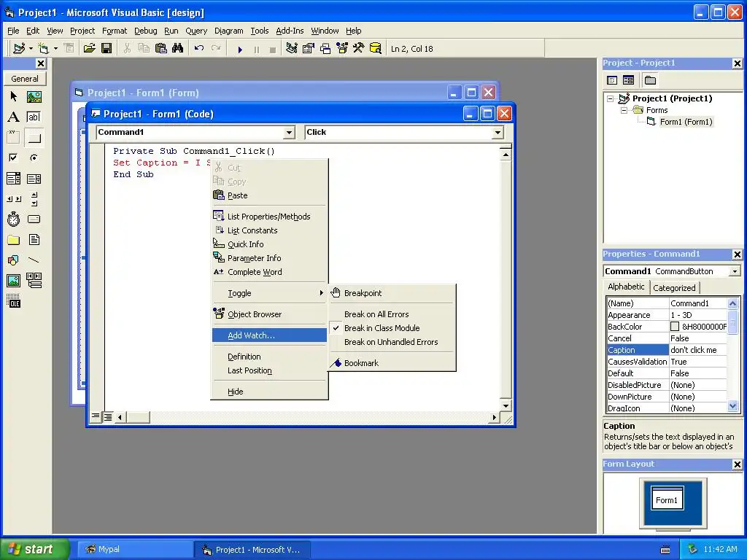Viewport: 747px width, 560px height.
Task: Open the Add Project dropdown arrow in toolbar
Action: [x=31, y=49]
